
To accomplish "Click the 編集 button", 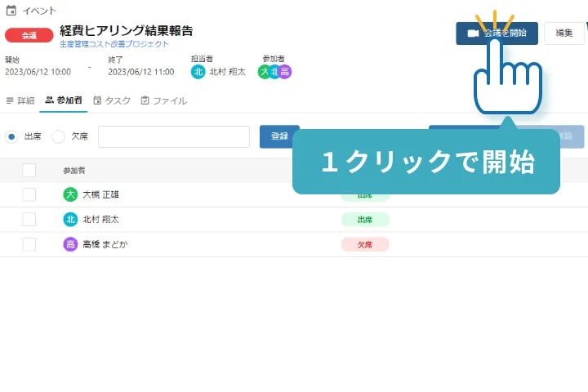I will (x=563, y=33).
